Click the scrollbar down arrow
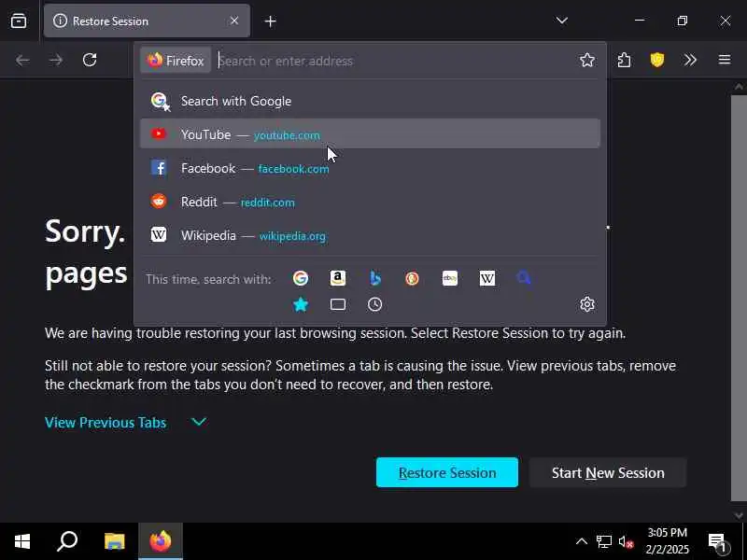Image resolution: width=747 pixels, height=560 pixels. point(739,515)
